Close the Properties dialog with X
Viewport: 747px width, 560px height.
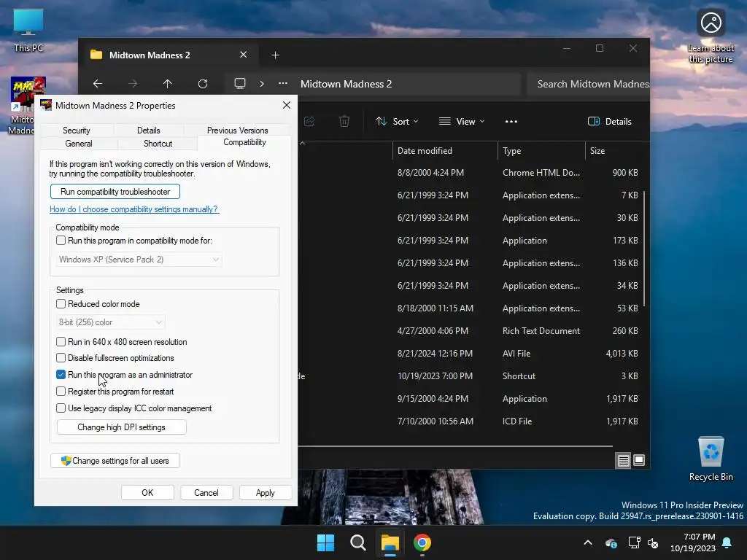286,105
